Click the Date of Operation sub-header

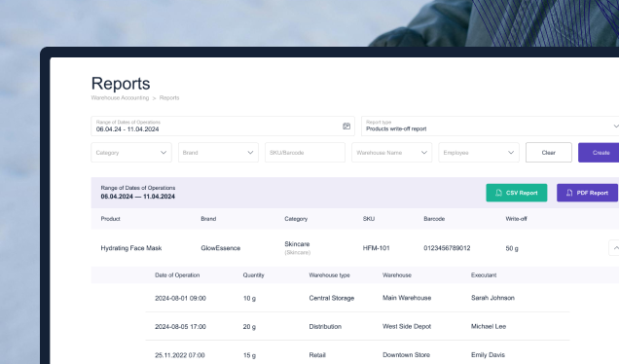point(177,275)
